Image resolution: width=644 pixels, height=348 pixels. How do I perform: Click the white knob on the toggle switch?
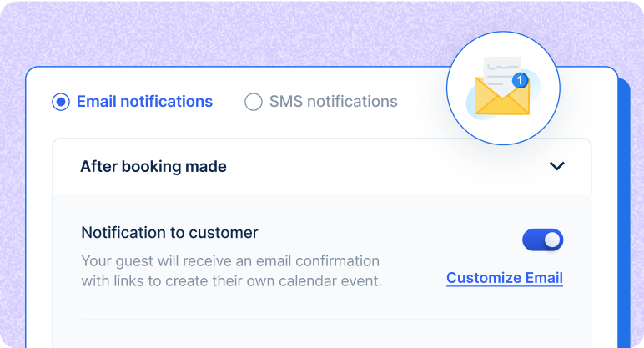[x=552, y=240]
